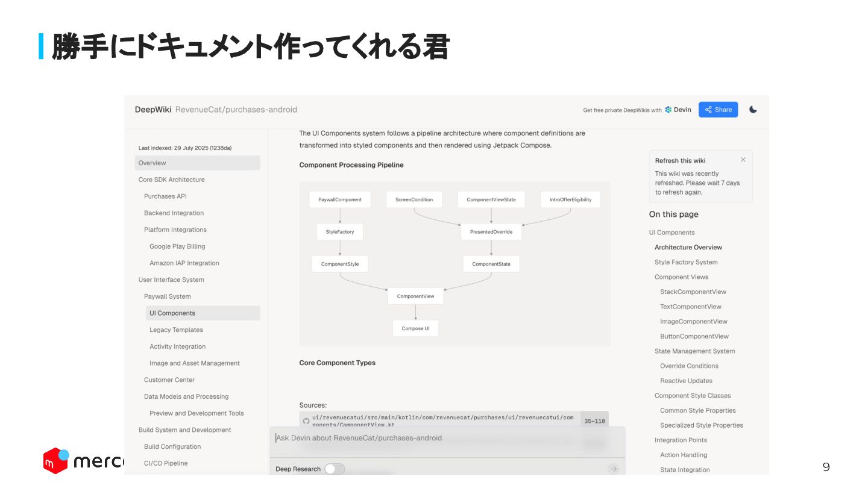Open Data Models and Processing page
The height and width of the screenshot is (488, 868).
(186, 396)
